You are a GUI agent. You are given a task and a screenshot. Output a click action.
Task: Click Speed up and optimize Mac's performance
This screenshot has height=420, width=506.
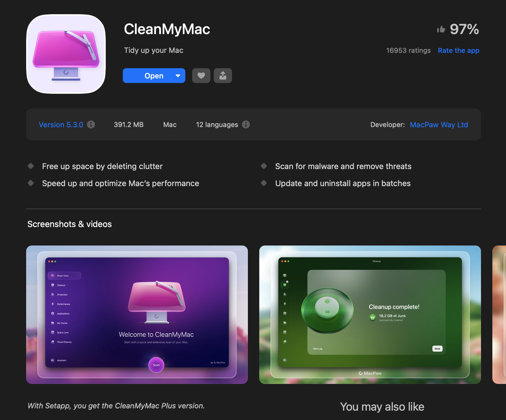click(121, 183)
